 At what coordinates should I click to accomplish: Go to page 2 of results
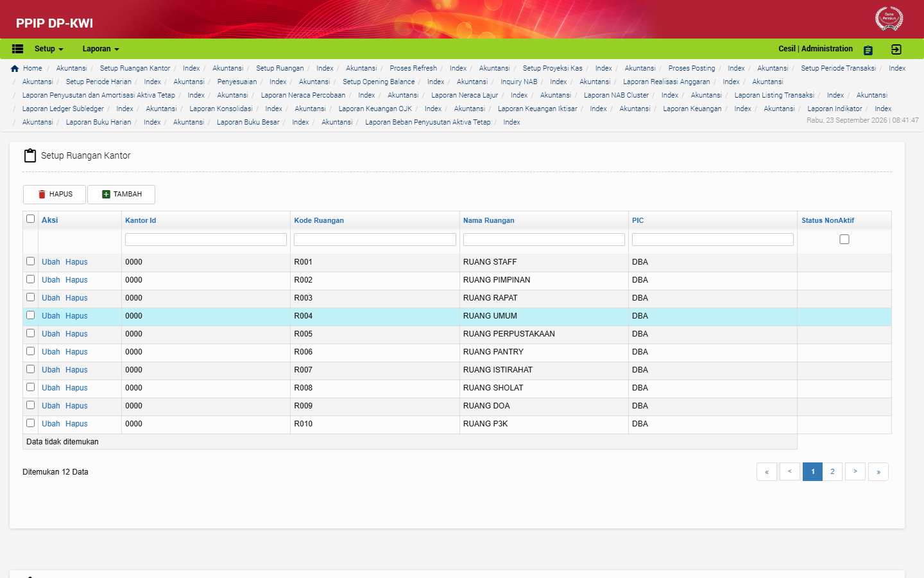833,472
